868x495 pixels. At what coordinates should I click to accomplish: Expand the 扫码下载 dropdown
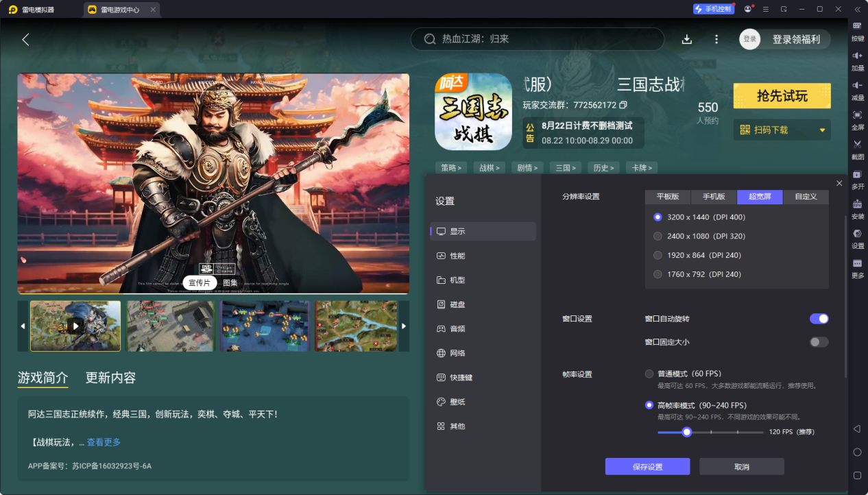[822, 130]
